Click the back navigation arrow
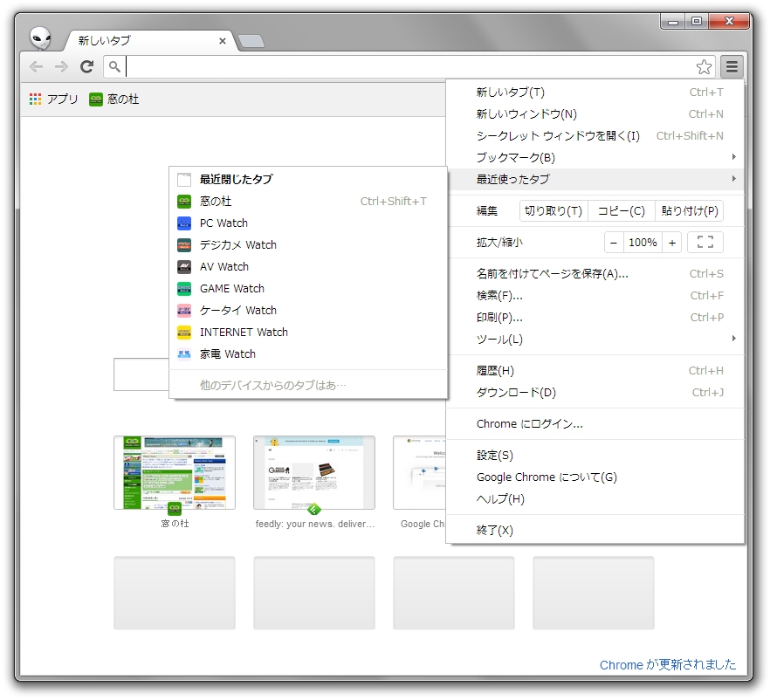770x700 pixels. [x=37, y=66]
